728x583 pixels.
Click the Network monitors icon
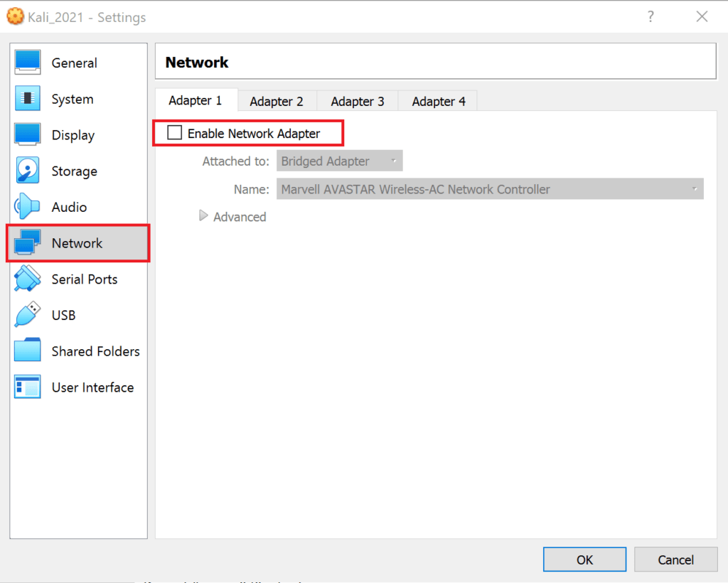pos(28,242)
